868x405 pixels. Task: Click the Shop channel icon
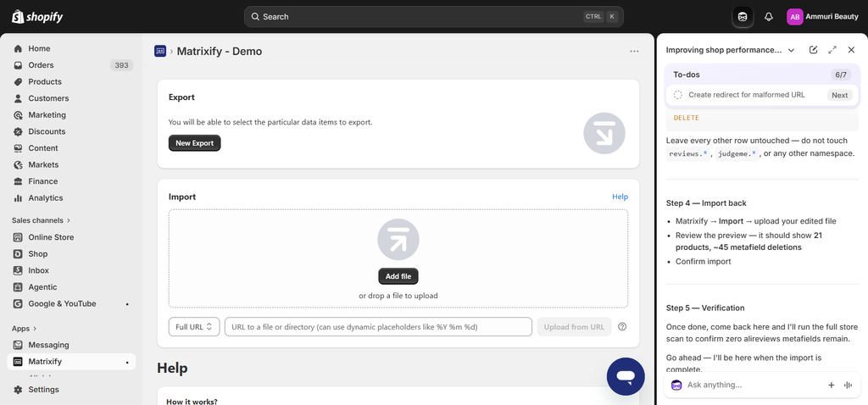[x=19, y=254]
